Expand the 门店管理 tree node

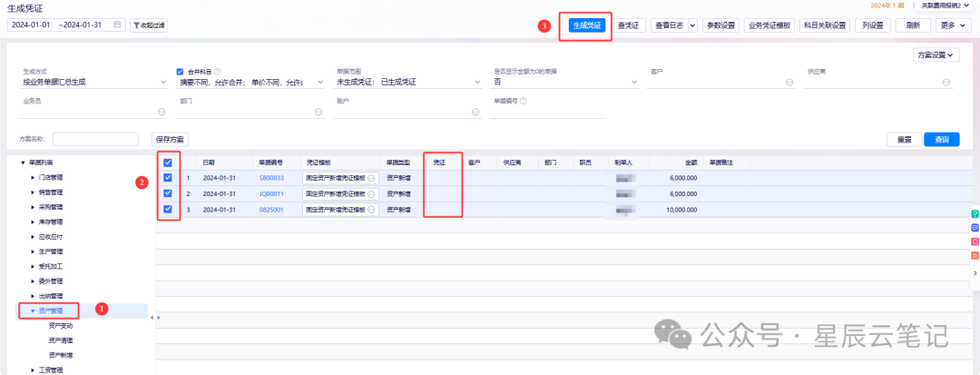coord(34,178)
